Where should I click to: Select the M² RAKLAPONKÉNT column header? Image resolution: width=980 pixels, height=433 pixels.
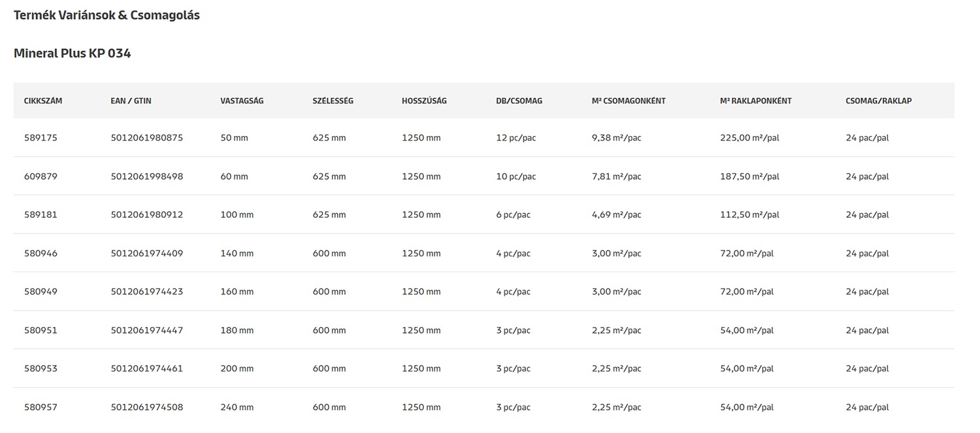pyautogui.click(x=755, y=101)
